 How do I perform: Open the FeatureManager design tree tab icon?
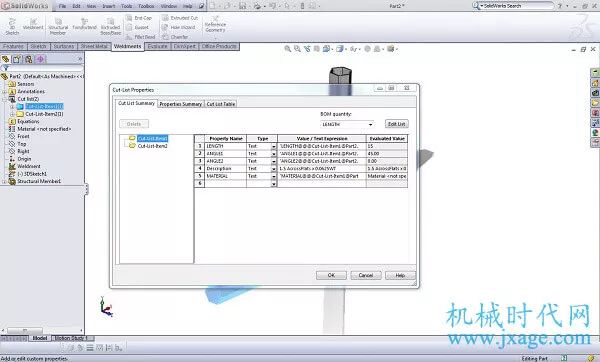tap(6, 59)
